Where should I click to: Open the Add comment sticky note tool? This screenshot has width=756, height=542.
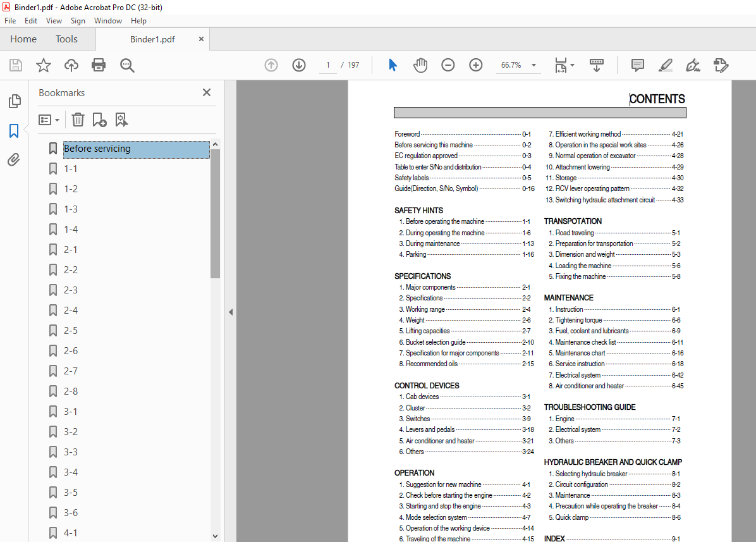[x=638, y=65]
